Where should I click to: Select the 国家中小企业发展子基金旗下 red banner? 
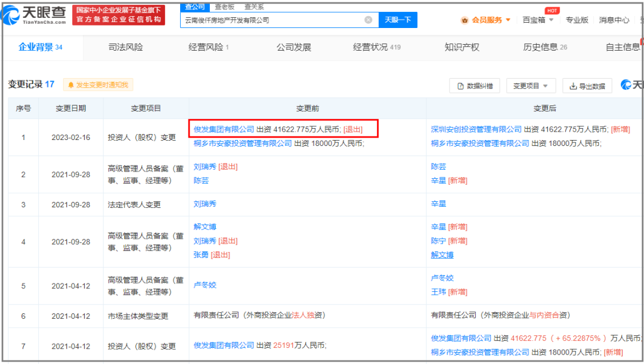click(x=119, y=15)
